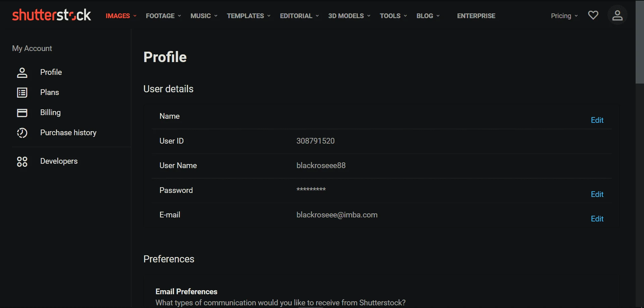The width and height of the screenshot is (644, 308).
Task: Click the Purchase history clock icon
Action: click(22, 133)
